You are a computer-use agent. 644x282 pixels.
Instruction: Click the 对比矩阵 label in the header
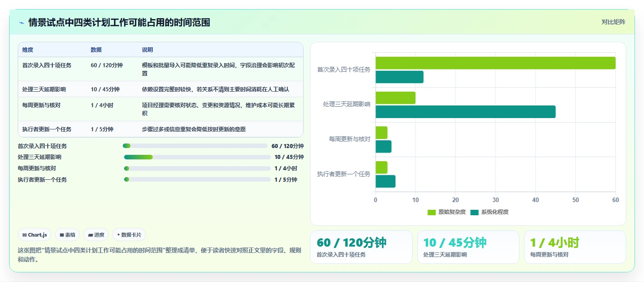tap(613, 22)
